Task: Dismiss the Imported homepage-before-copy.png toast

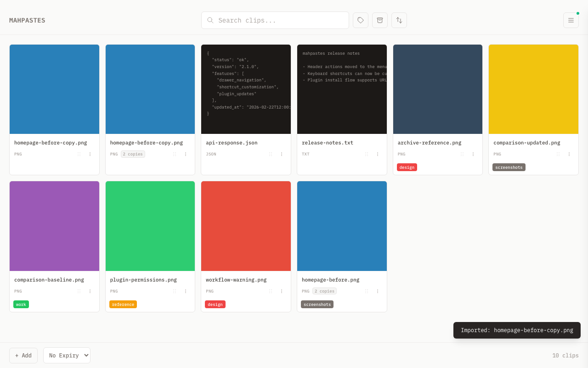Action: coord(517,330)
